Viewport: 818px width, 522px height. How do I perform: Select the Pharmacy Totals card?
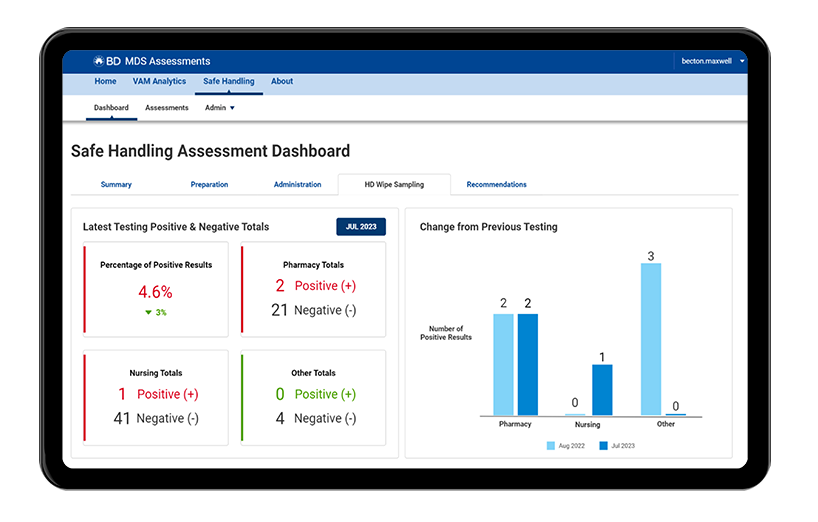click(313, 289)
